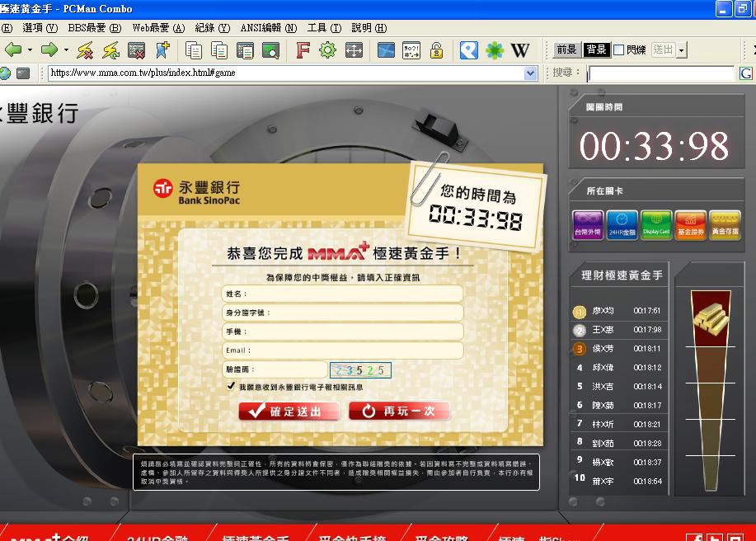Open Wikipedia via the W icon
756x541 pixels.
tap(519, 50)
